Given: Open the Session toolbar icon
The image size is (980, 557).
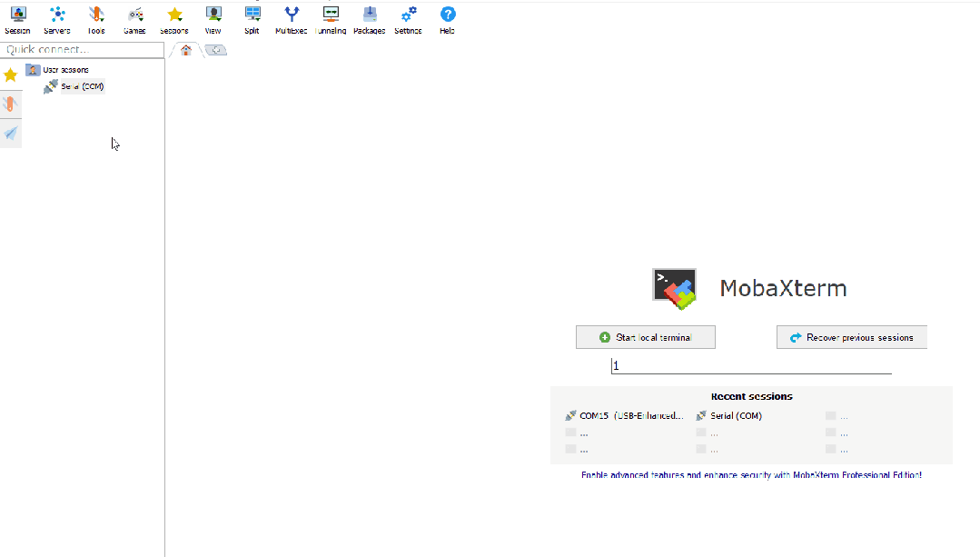Looking at the screenshot, I should (x=17, y=20).
